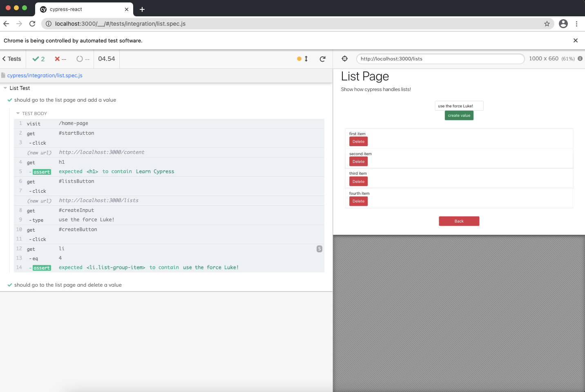Bookmark the page via the star icon
Screen dimensions: 585x392
coord(547,24)
